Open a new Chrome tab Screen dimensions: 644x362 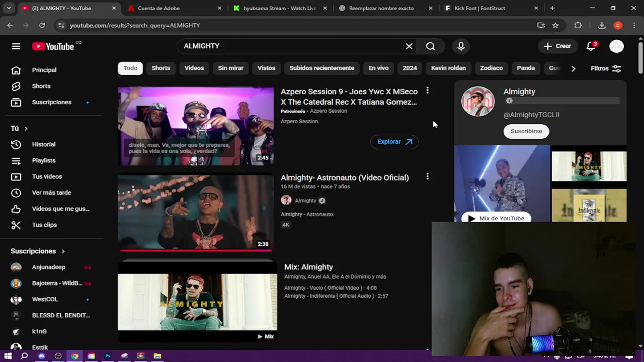552,8
